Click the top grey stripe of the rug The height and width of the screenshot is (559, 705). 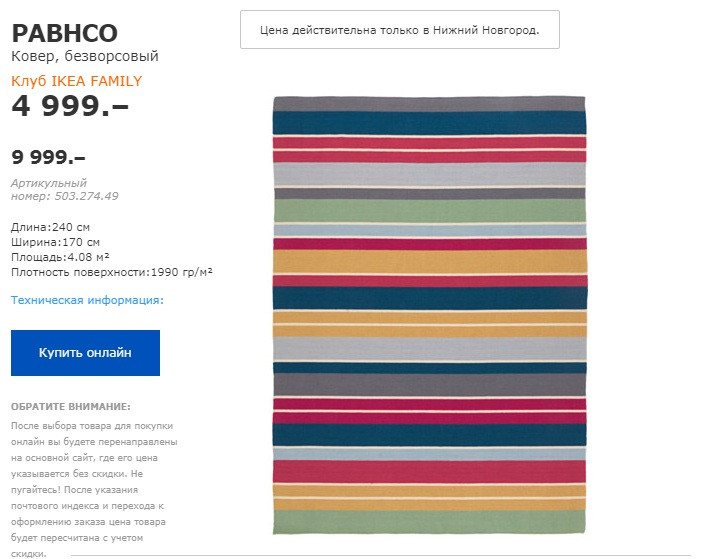point(429,104)
